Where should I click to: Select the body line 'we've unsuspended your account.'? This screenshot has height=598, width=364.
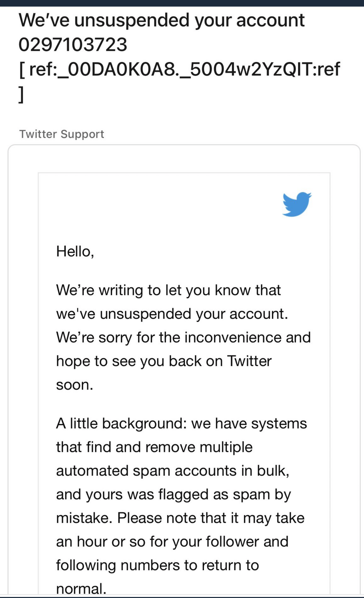(x=172, y=314)
